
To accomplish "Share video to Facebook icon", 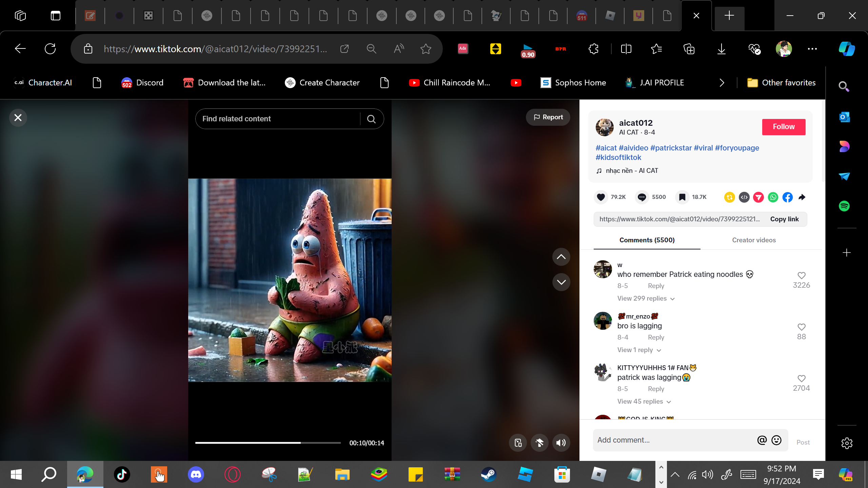I will [x=787, y=197].
